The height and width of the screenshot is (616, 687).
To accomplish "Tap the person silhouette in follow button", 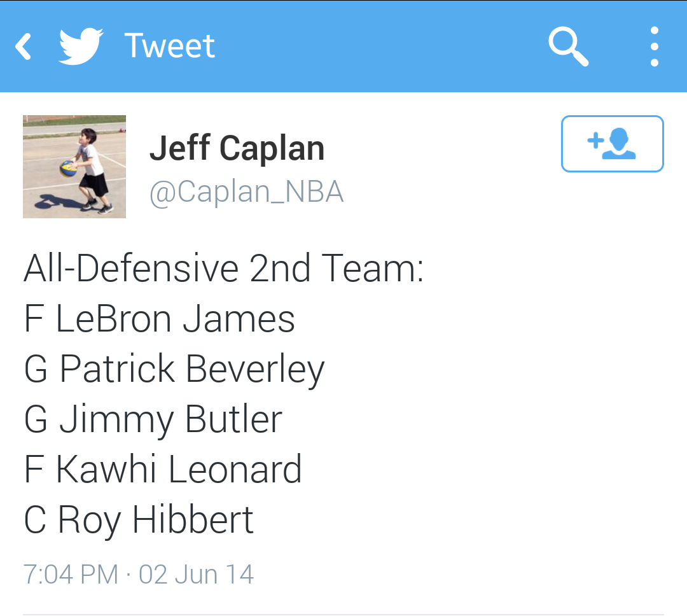I will click(x=618, y=145).
